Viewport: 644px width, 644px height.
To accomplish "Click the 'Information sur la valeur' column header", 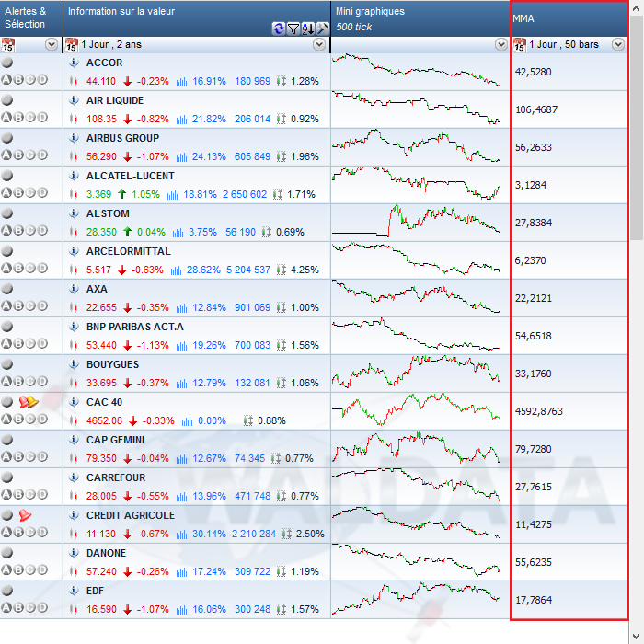I will point(197,18).
